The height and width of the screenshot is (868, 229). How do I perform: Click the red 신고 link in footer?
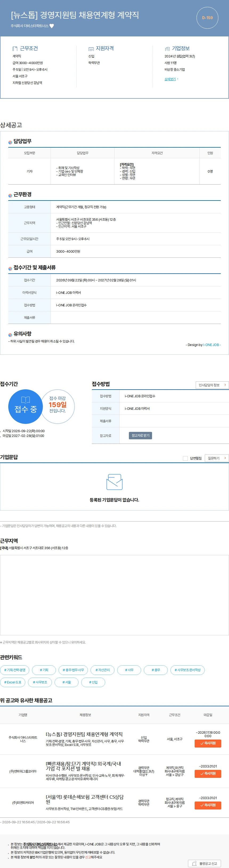[88, 857]
